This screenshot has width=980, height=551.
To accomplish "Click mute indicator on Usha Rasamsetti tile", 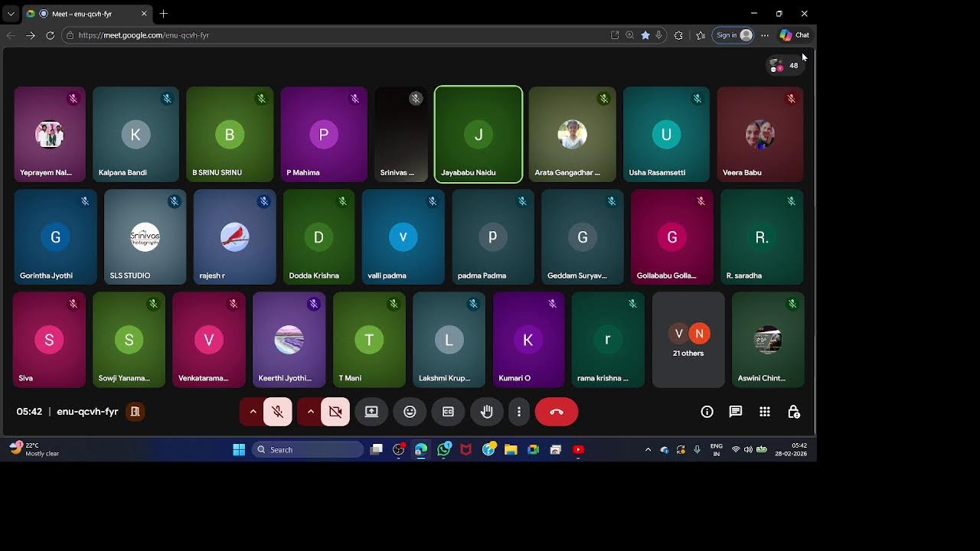I will [697, 99].
